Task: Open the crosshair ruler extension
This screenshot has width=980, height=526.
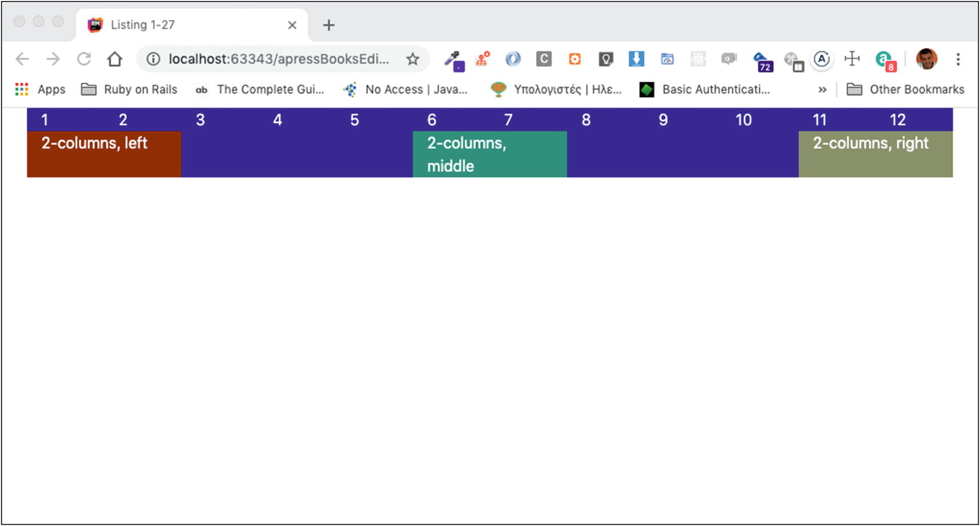Action: coord(852,59)
